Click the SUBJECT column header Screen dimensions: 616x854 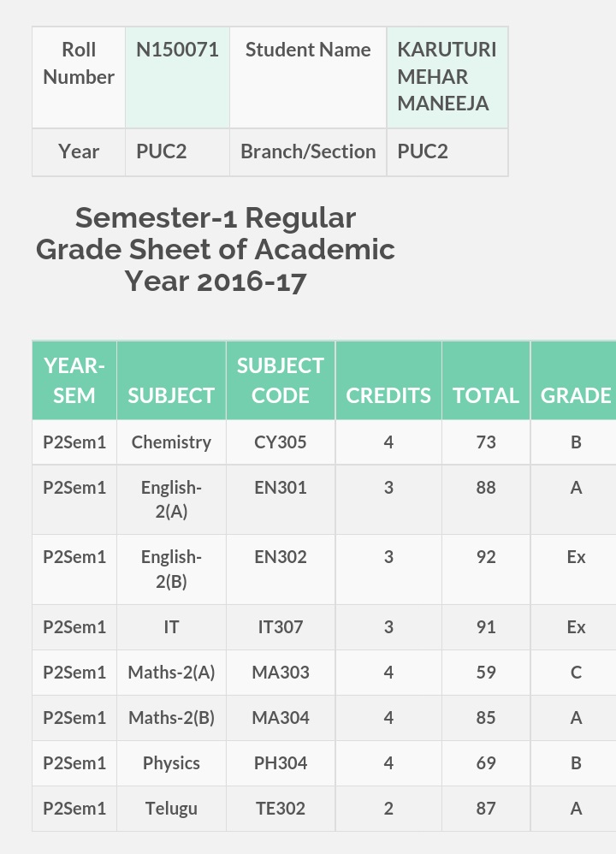click(172, 380)
